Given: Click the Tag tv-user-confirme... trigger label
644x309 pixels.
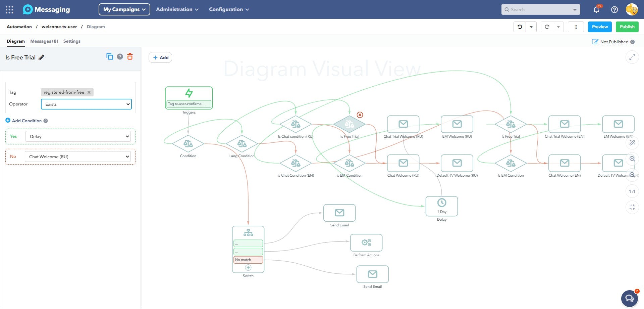Looking at the screenshot, I should click(189, 104).
